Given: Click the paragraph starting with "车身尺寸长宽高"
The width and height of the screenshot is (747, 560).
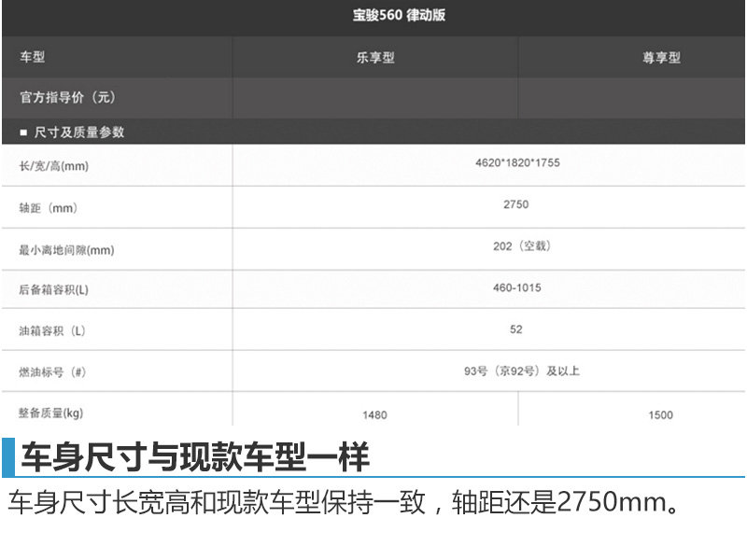Looking at the screenshot, I should [x=344, y=502].
